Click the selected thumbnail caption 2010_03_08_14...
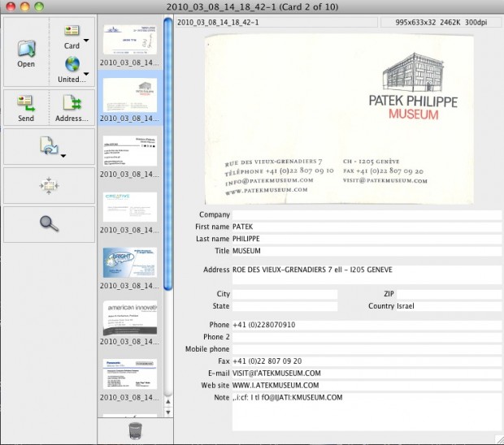This screenshot has width=504, height=445. click(x=129, y=119)
